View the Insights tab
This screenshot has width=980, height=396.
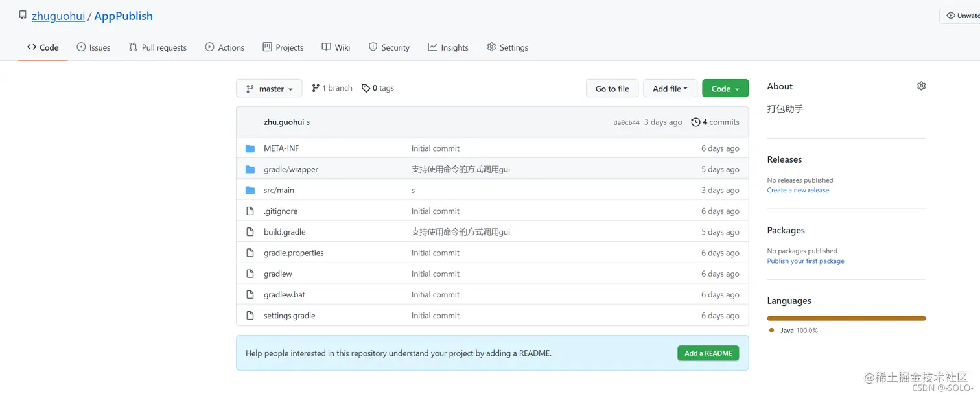(x=448, y=47)
